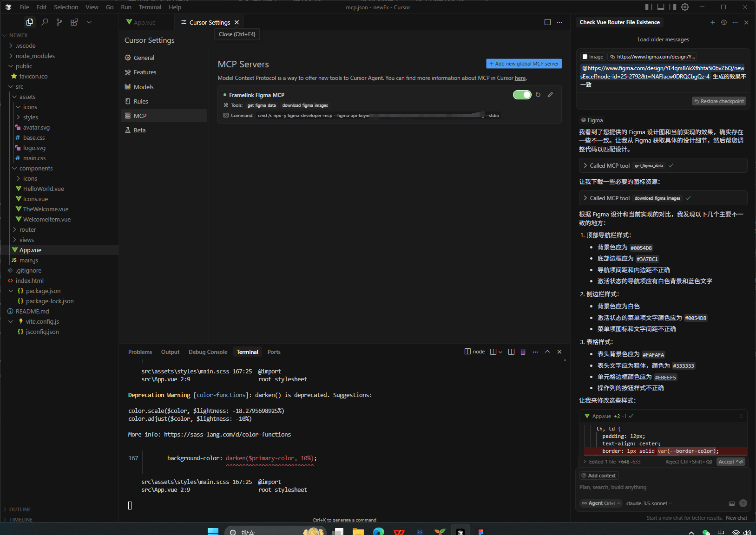Edit the Framelink Figma MCP server
This screenshot has width=756, height=535.
(550, 95)
